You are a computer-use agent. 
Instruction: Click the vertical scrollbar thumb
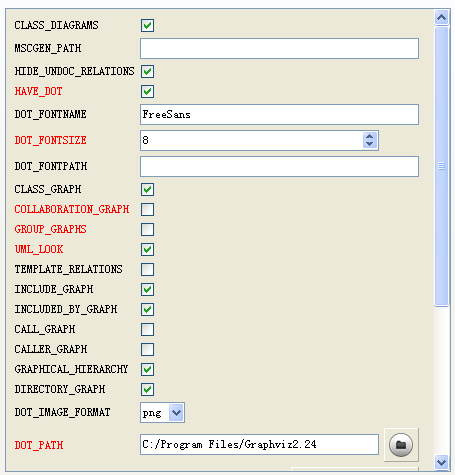pyautogui.click(x=441, y=166)
